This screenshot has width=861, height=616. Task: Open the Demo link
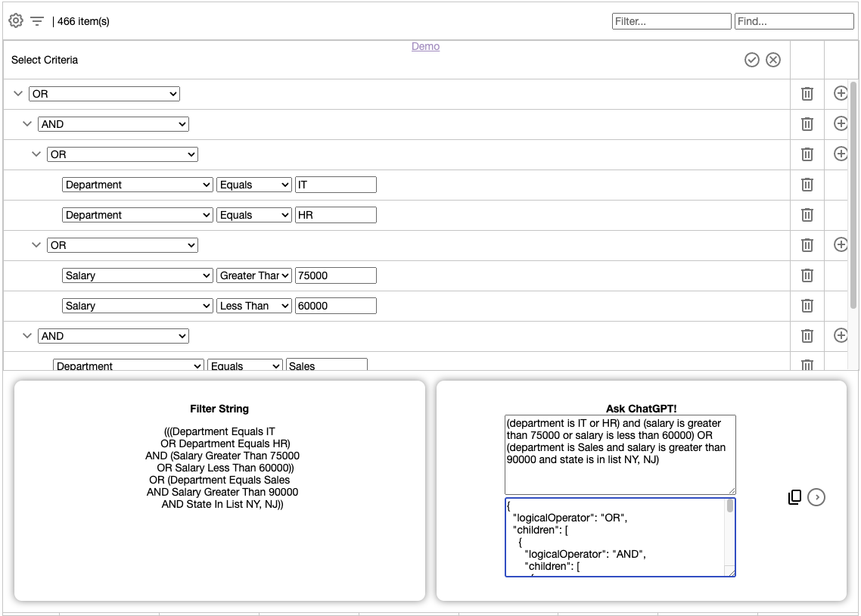pos(425,46)
